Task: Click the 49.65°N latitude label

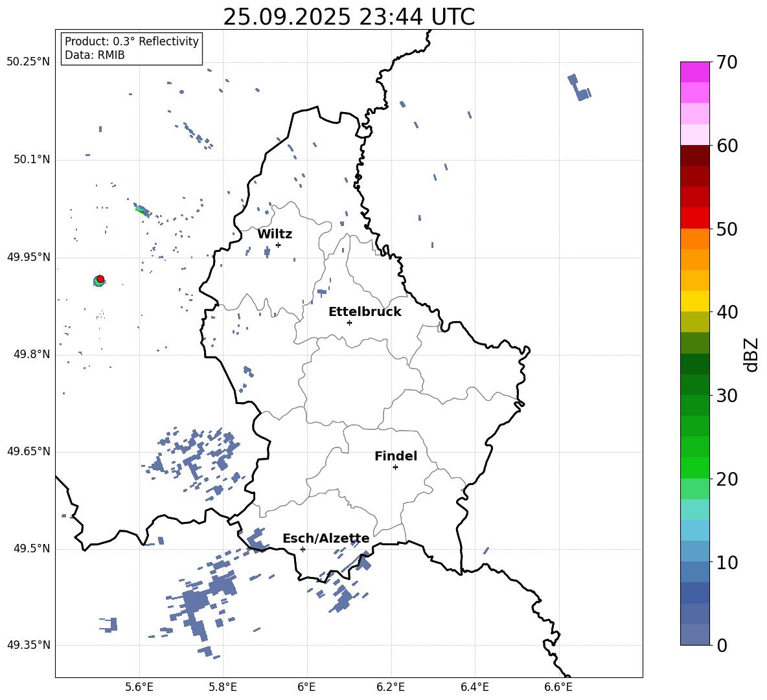Action: [x=29, y=451]
